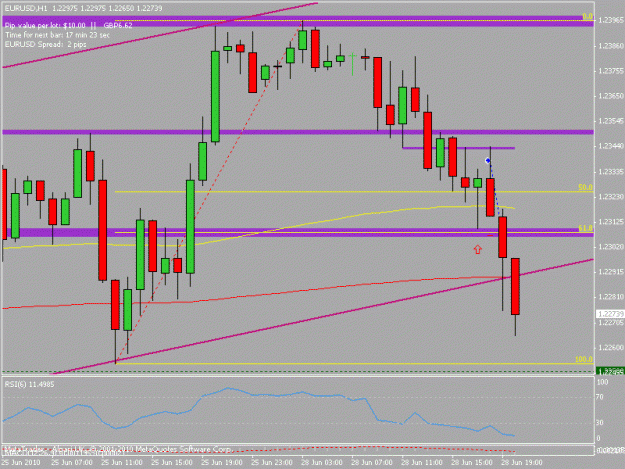
Task: Click the 1.23020 price axis value
Action: pyautogui.click(x=611, y=247)
